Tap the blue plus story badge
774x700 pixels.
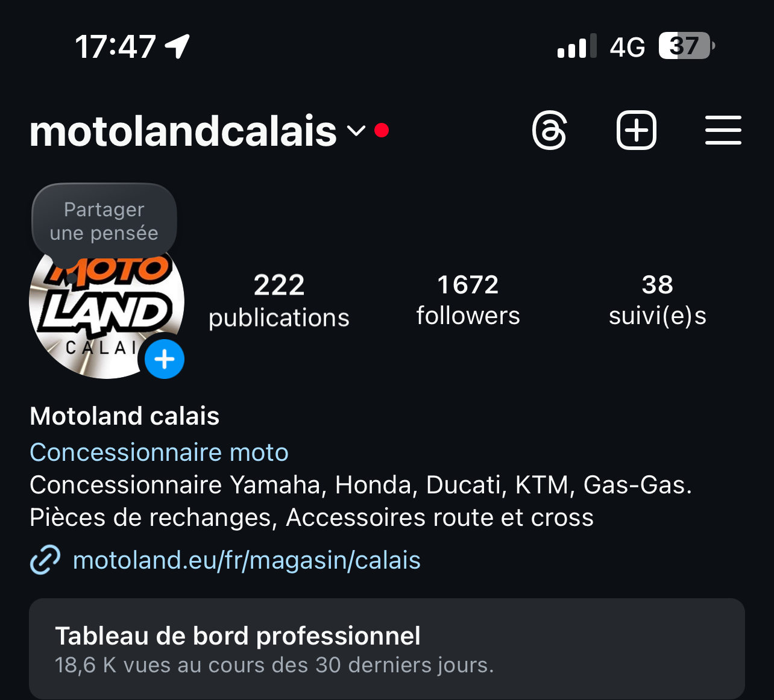coord(165,359)
